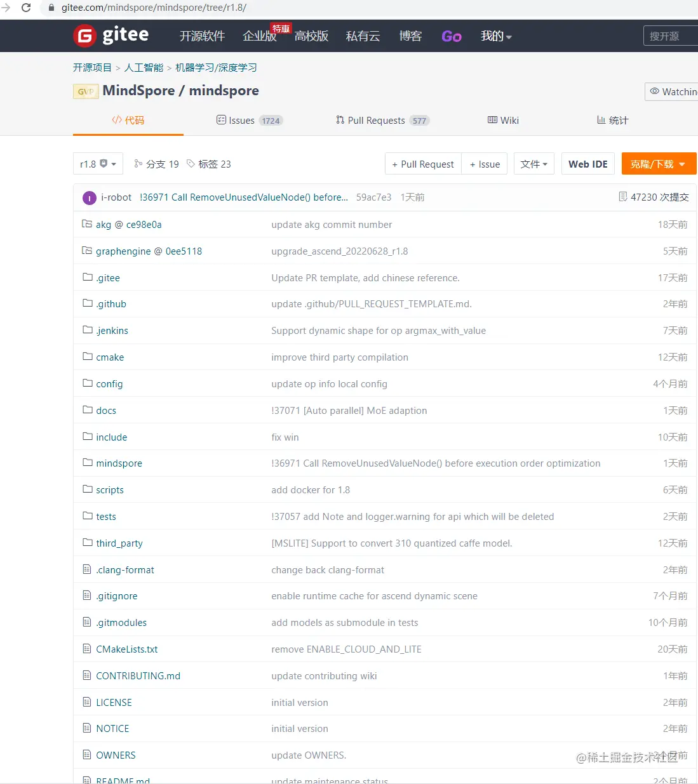The width and height of the screenshot is (698, 784).
Task: Open the 标签 23 tags link
Action: [x=208, y=164]
